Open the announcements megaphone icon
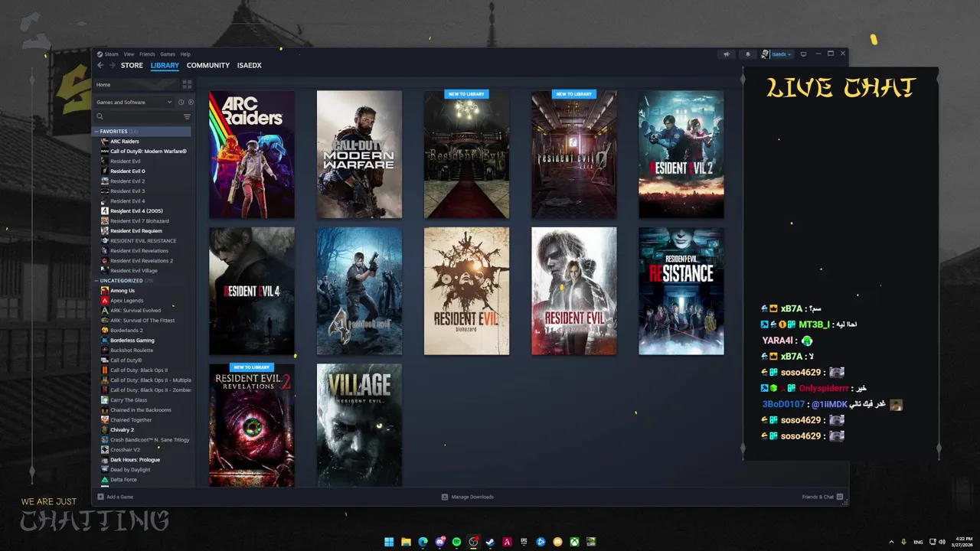Screen dimensions: 980x551 click(727, 54)
